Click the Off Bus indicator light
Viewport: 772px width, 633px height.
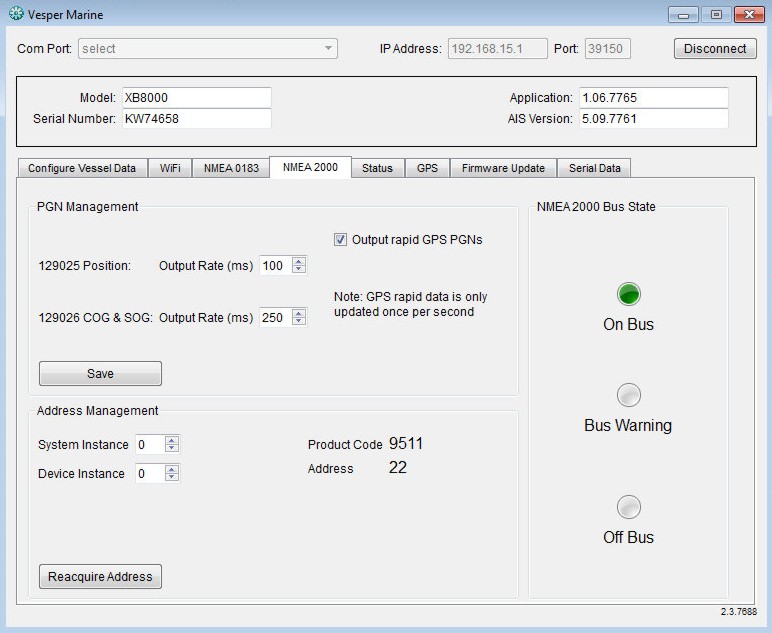click(629, 507)
